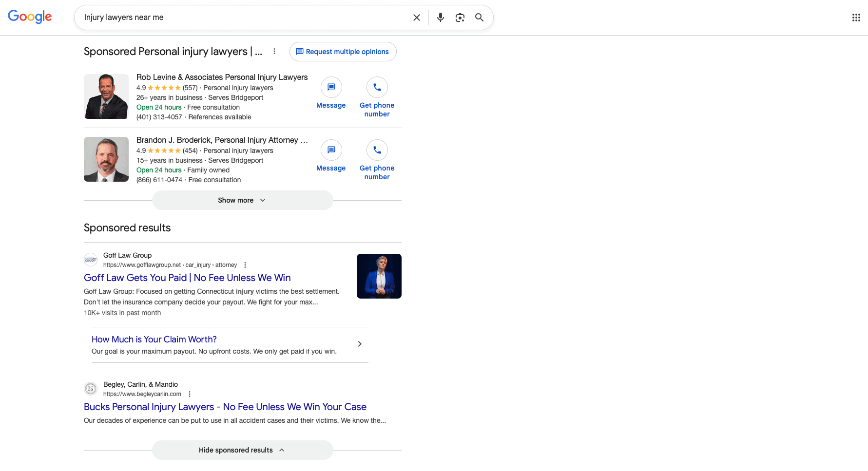Viewport: 868px width, 471px height.
Task: Open How Much is Your Claim Worth link
Action: [x=154, y=339]
